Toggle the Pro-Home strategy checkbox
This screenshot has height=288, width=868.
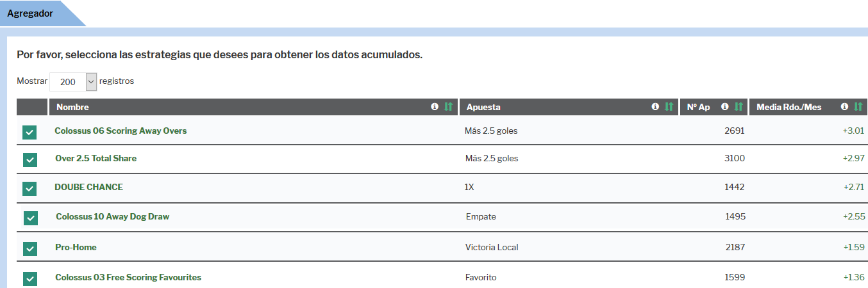coord(29,248)
